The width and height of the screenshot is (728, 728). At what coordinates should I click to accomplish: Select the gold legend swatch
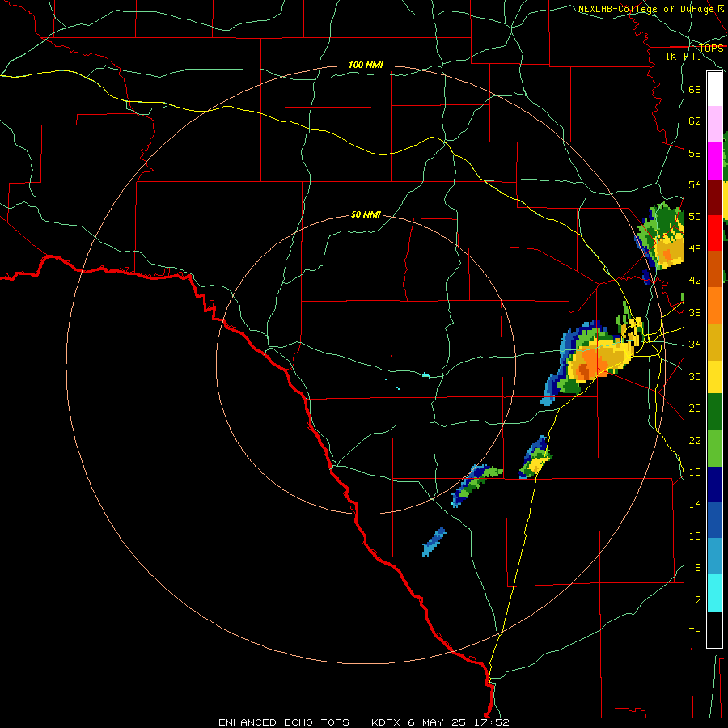point(714,343)
